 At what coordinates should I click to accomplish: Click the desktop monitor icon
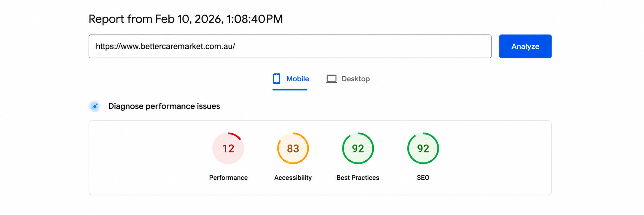click(331, 79)
